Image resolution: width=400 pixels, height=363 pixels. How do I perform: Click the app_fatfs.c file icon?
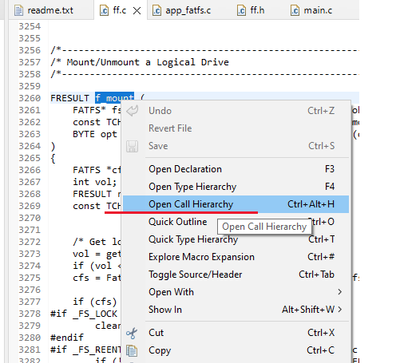[157, 11]
